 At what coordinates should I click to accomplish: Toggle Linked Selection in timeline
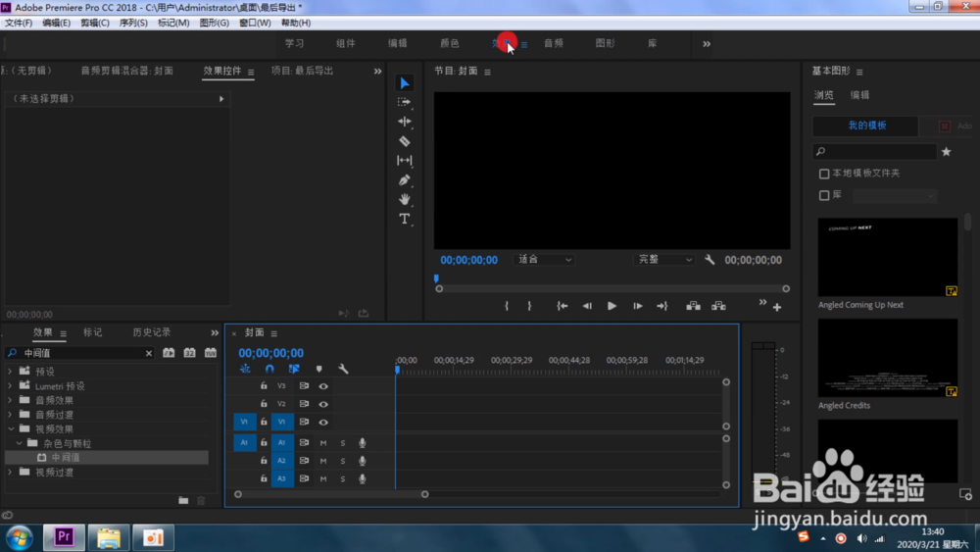click(294, 369)
